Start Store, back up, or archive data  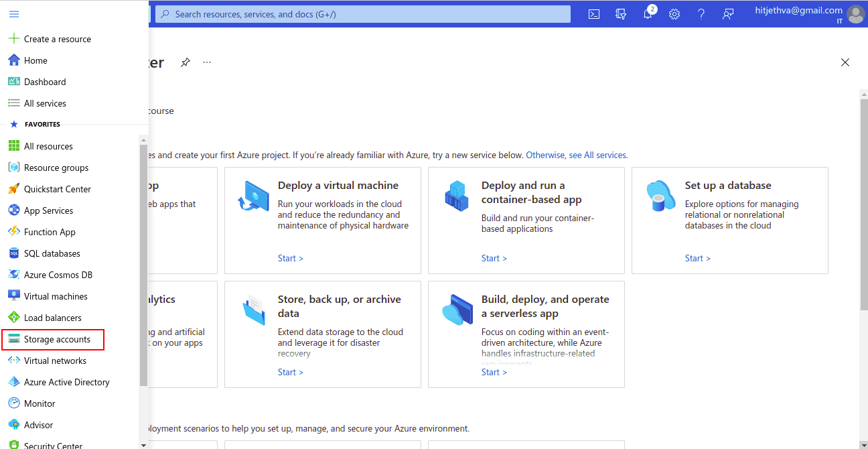click(x=290, y=372)
